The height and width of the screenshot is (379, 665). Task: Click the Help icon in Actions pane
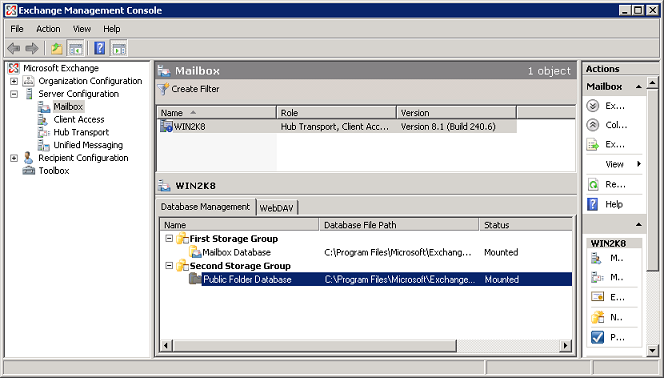pos(592,204)
